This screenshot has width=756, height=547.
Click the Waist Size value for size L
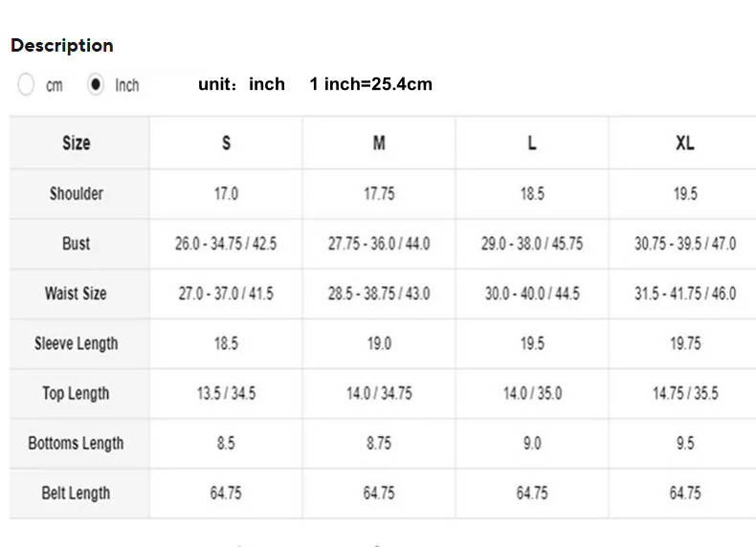coord(532,294)
